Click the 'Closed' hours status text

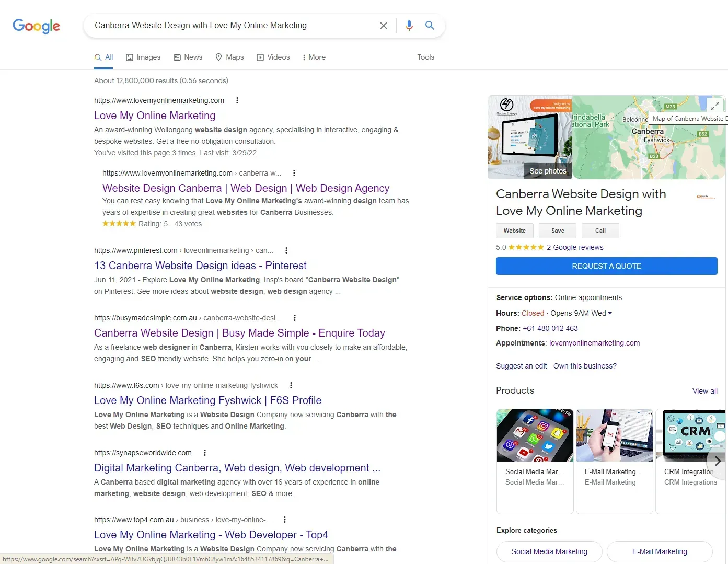click(x=533, y=313)
